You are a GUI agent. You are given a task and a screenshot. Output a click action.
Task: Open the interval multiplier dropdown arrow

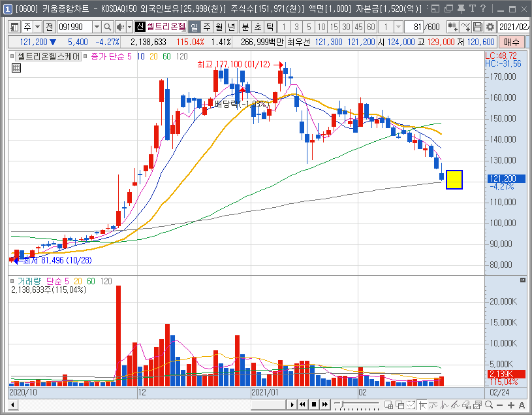coord(398,27)
